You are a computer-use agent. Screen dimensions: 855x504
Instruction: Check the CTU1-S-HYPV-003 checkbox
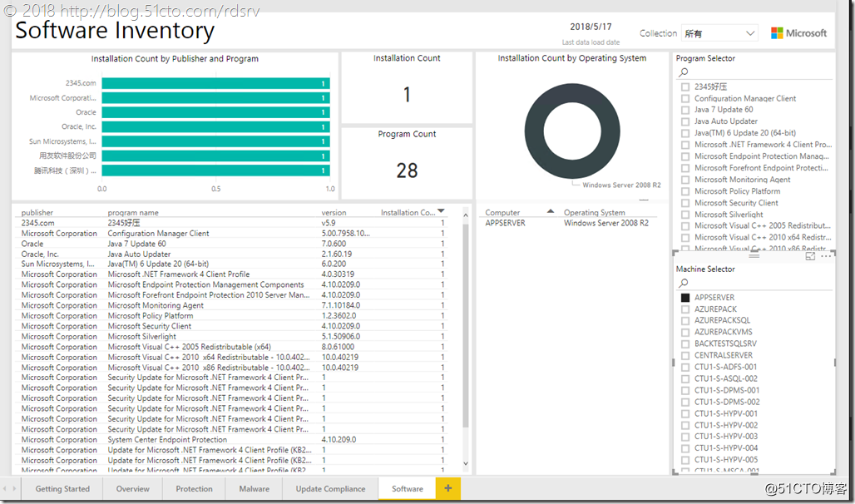(685, 437)
